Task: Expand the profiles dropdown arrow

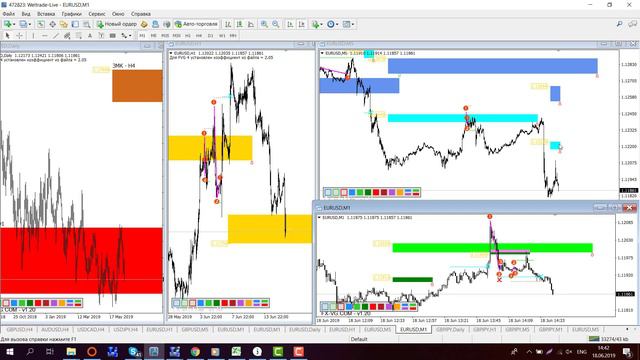Action: pyautogui.click(x=29, y=24)
